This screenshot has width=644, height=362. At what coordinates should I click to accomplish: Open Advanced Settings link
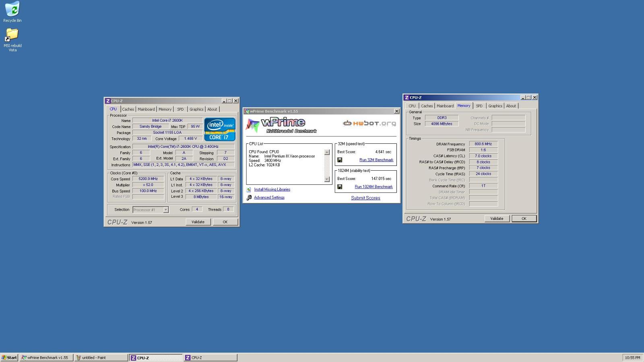[x=269, y=198]
